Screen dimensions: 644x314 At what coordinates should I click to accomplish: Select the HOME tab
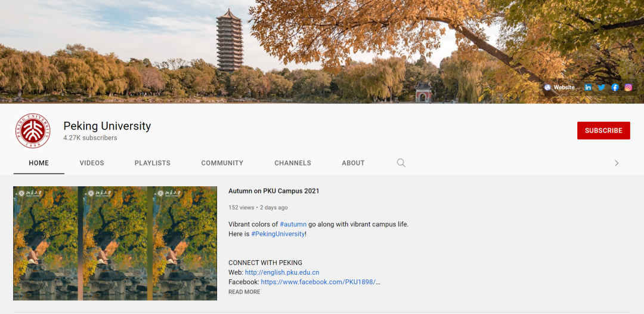coord(39,163)
